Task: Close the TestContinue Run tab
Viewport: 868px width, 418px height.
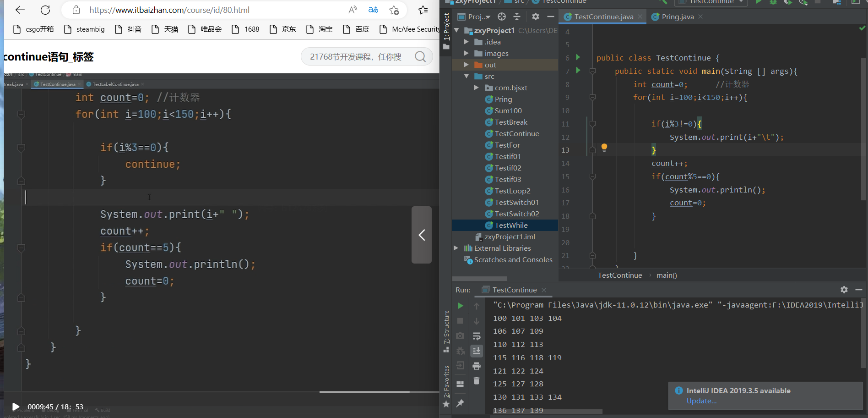Action: click(544, 290)
